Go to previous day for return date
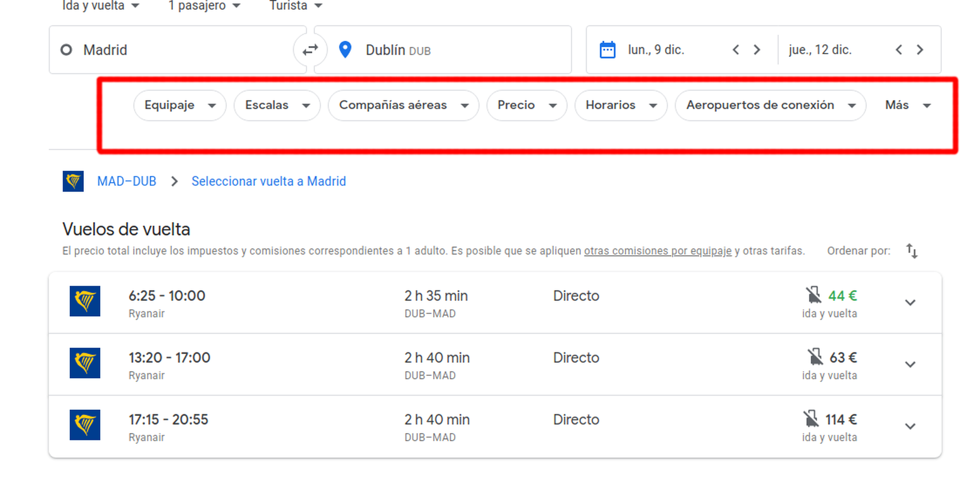The image size is (980, 489). [x=899, y=50]
